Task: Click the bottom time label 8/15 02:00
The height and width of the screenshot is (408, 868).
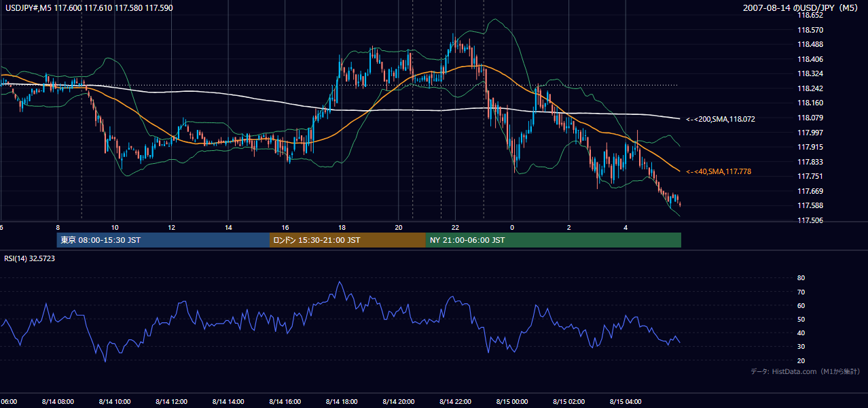Action: 568,402
